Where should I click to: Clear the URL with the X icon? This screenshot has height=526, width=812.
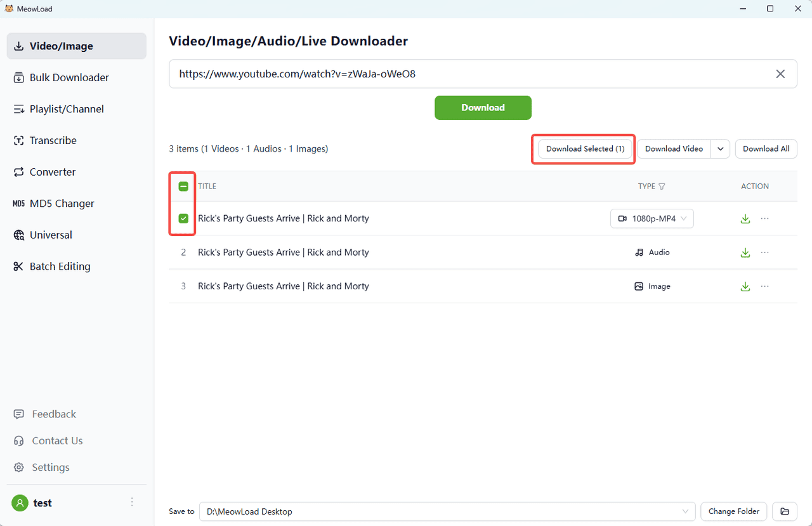pyautogui.click(x=780, y=74)
